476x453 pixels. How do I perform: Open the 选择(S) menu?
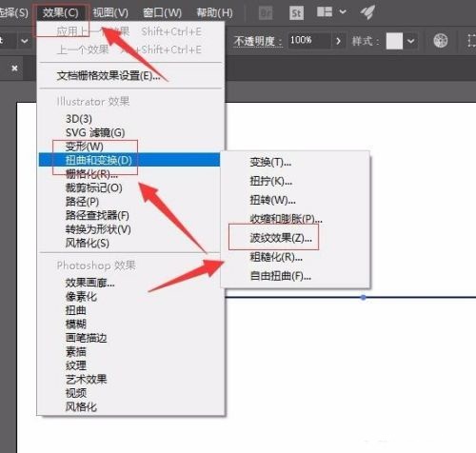[13, 12]
